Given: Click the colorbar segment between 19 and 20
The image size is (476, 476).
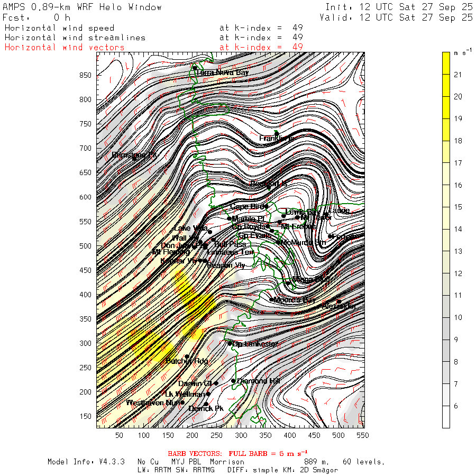Looking at the screenshot, I should (446, 107).
